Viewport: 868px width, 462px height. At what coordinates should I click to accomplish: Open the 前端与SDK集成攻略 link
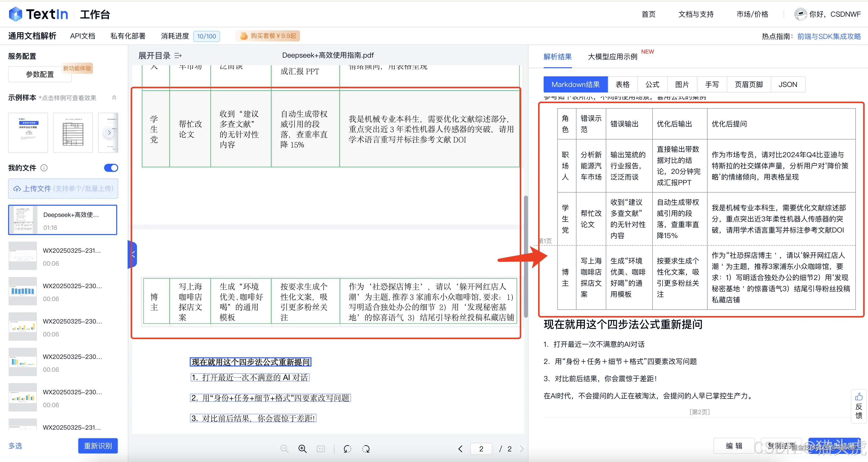(829, 36)
